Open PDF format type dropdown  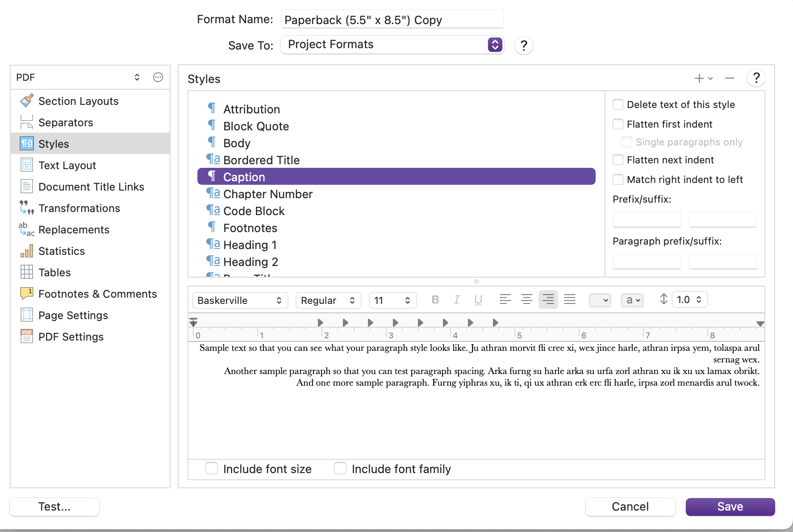pyautogui.click(x=78, y=77)
